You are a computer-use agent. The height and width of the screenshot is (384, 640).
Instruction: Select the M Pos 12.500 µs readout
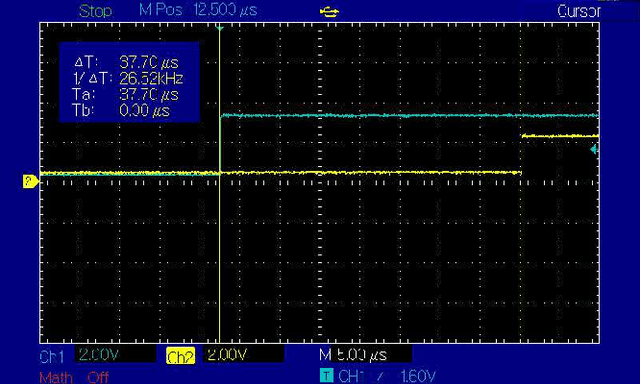tap(198, 10)
